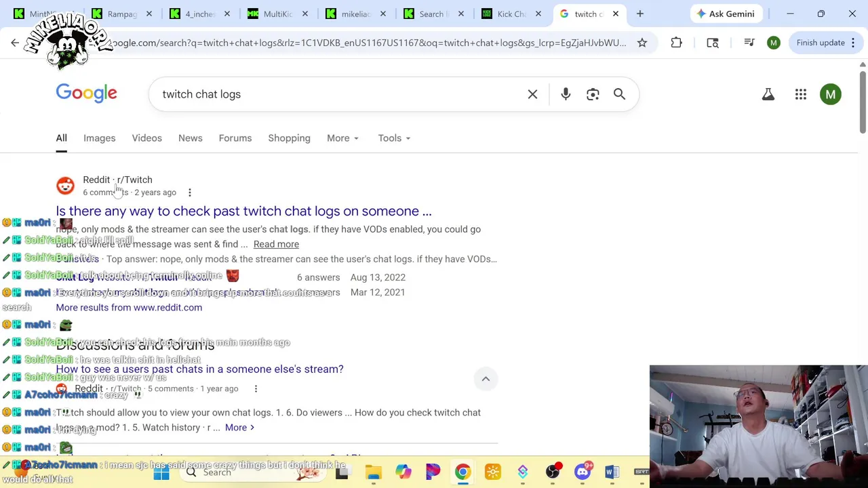The image size is (868, 488).
Task: Open OBS Studio from the taskbar
Action: point(553,472)
